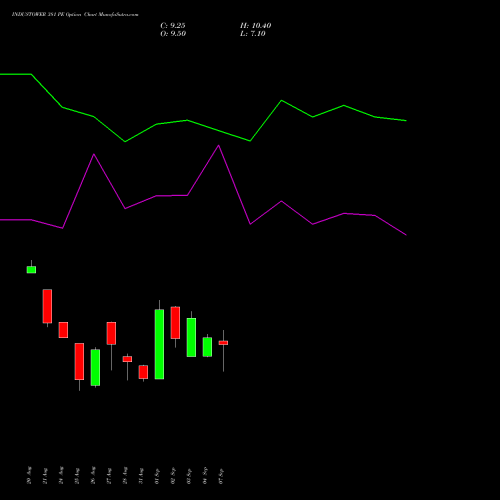500x500 pixels.
Task: Click the 04 Sep date axis label
Action: coord(205,476)
